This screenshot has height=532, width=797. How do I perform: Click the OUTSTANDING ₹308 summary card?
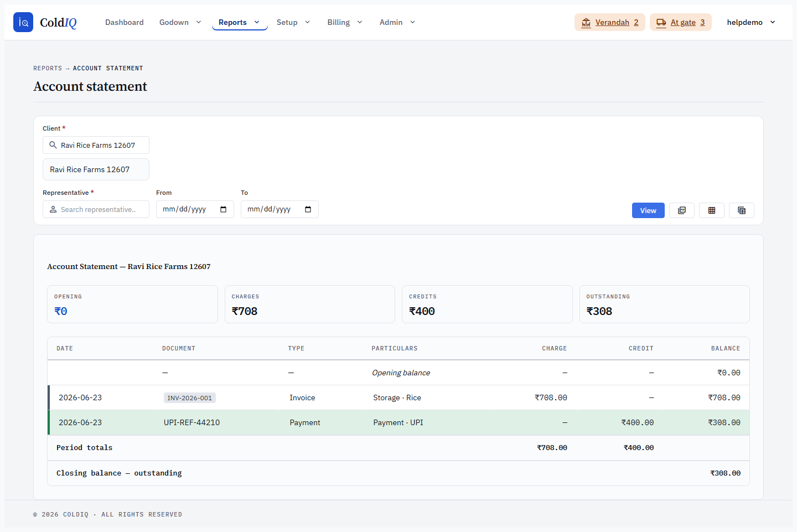(x=664, y=304)
